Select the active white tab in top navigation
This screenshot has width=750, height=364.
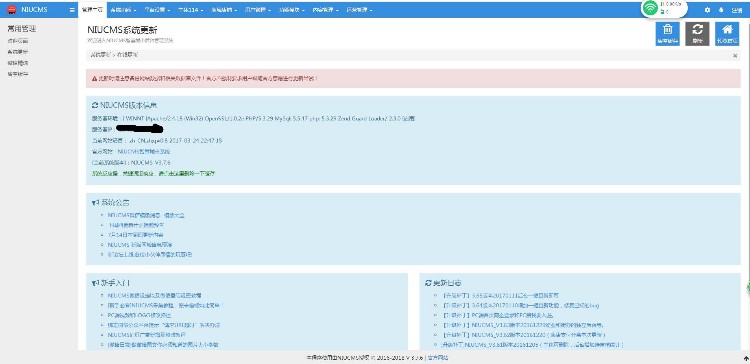coord(92,10)
